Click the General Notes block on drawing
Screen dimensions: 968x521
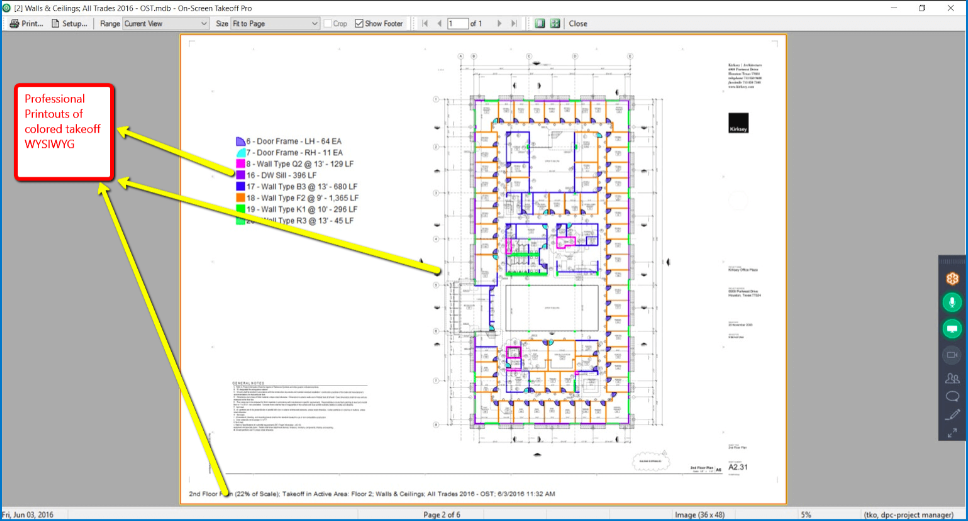click(299, 407)
